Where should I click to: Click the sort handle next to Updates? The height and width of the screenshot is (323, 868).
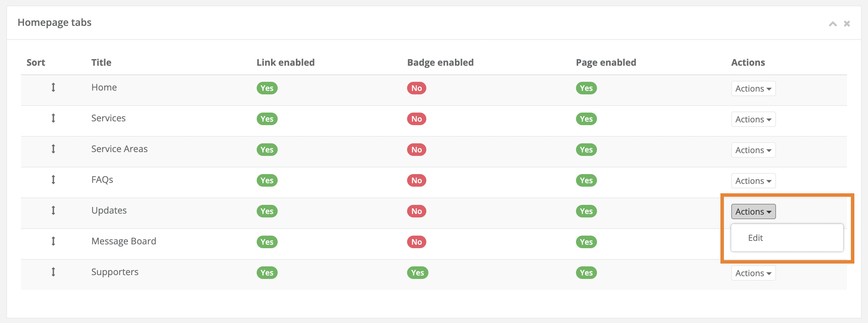click(53, 210)
